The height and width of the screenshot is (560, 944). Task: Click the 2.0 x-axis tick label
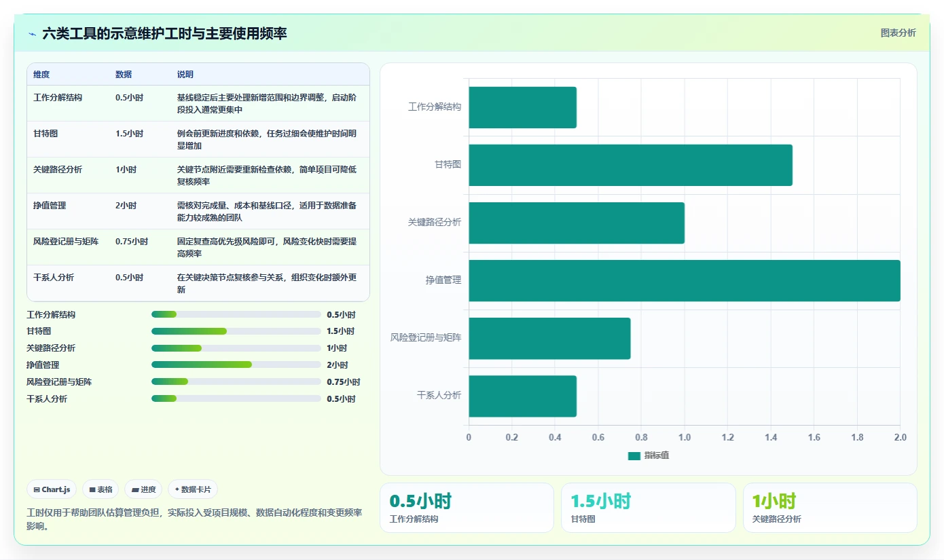(901, 437)
